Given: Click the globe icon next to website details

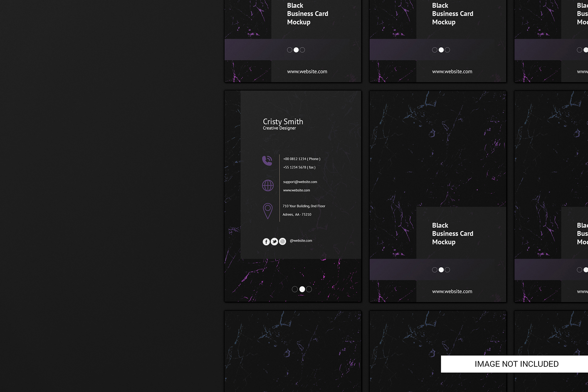Looking at the screenshot, I should (268, 186).
